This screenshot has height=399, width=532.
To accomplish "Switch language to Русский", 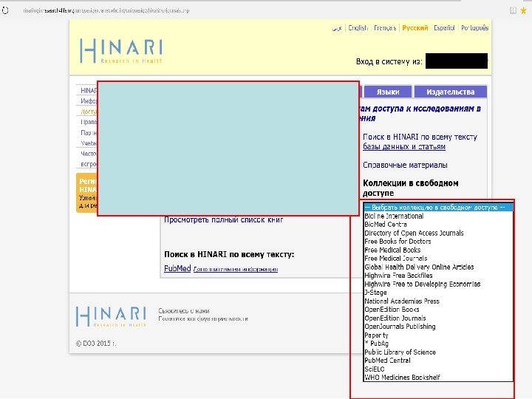I will pyautogui.click(x=415, y=28).
